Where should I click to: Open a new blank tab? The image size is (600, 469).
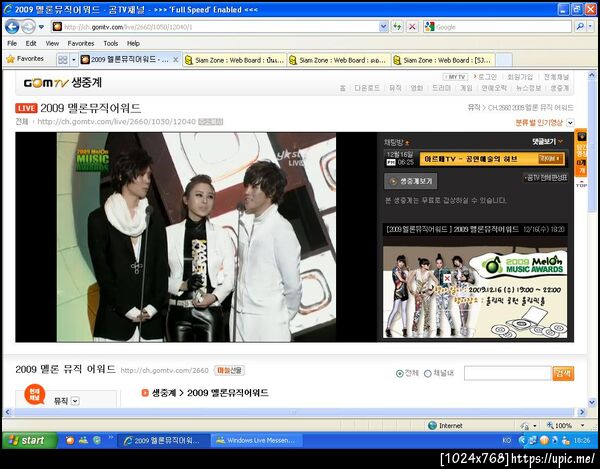click(504, 60)
